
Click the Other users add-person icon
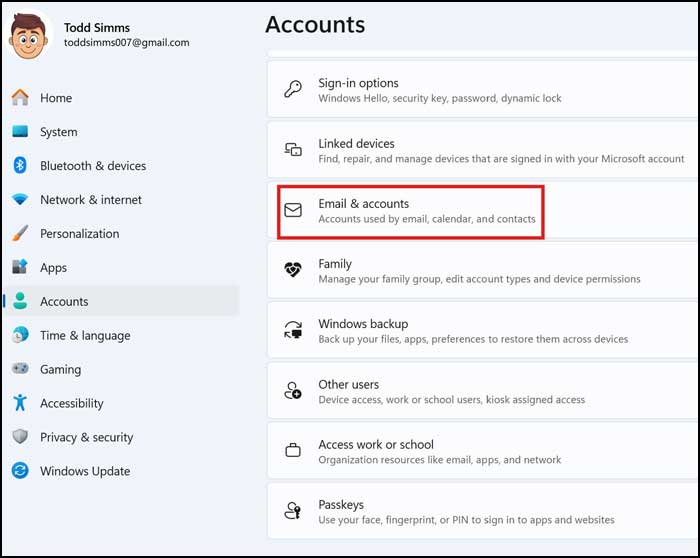point(293,391)
